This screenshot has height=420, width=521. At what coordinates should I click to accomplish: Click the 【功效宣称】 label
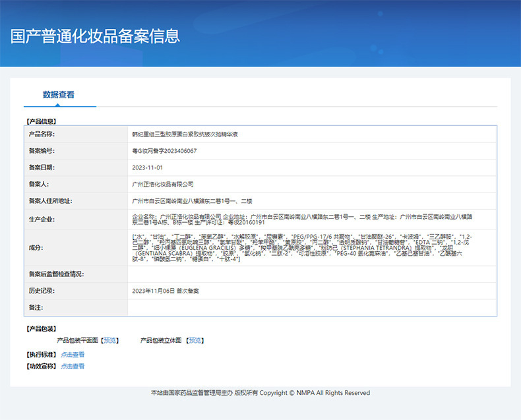pyautogui.click(x=42, y=366)
